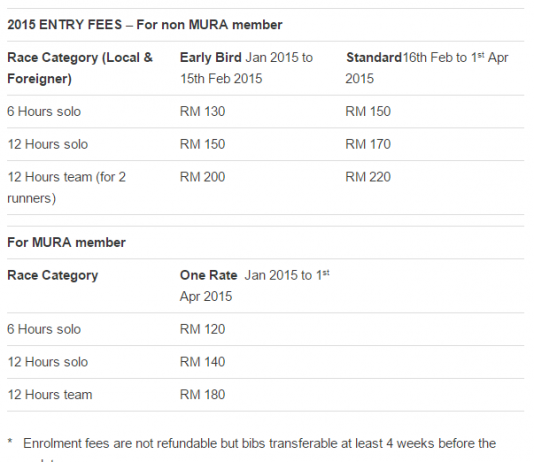Click the RM 220 standard team fee
534x462 pixels.
(368, 177)
